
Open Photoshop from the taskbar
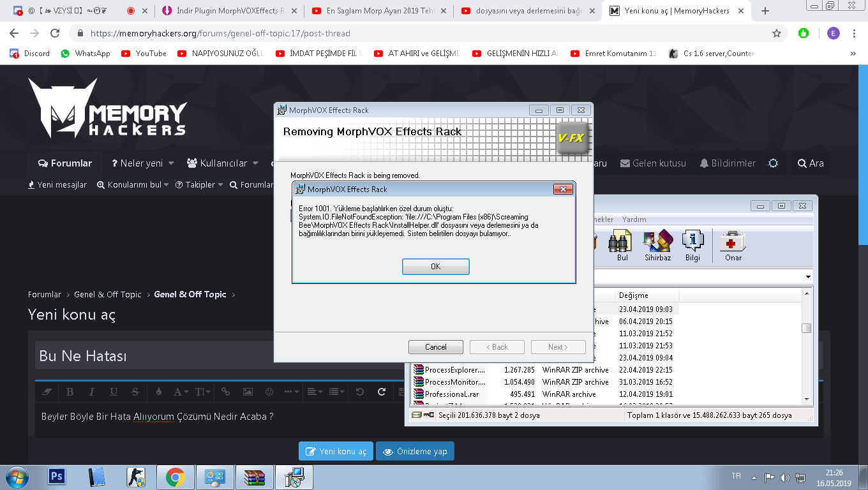click(x=57, y=477)
